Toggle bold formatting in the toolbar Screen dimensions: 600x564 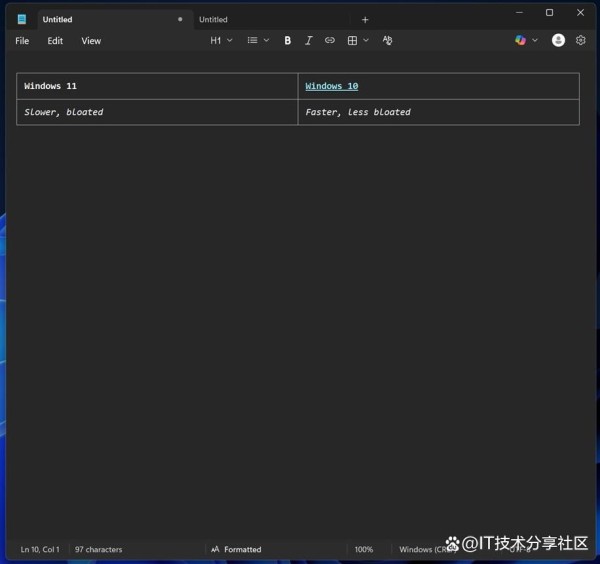tap(288, 41)
